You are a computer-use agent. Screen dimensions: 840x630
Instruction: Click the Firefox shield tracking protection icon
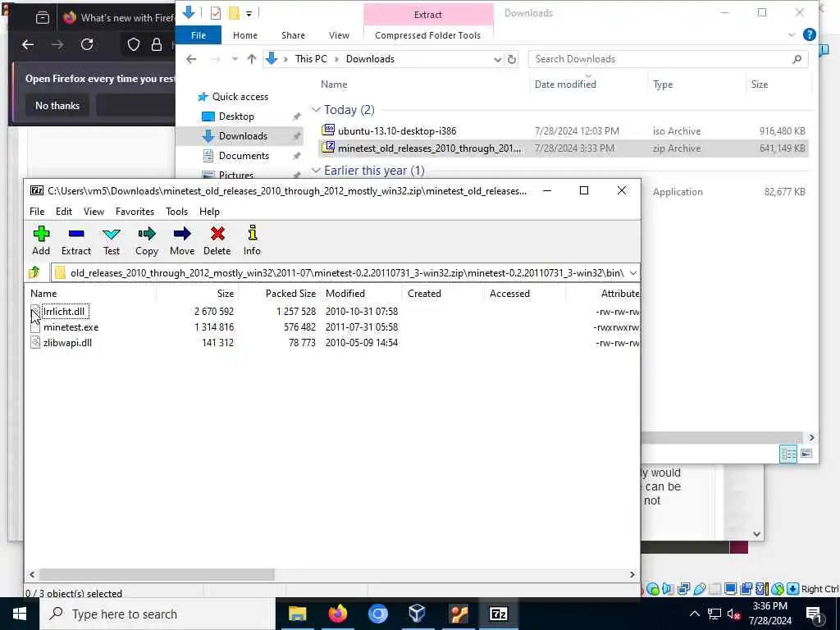134,44
